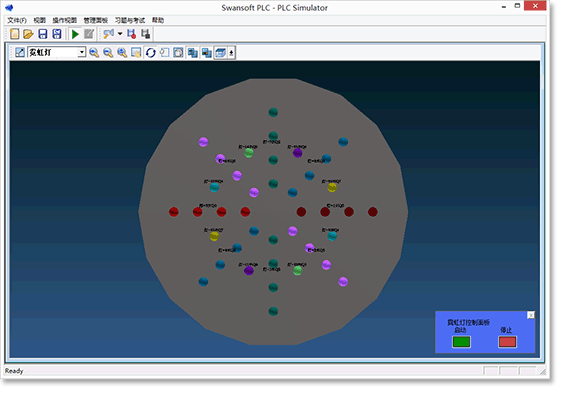Viewport: 566px width, 395px height.
Task: Open the 帮助 menu
Action: pyautogui.click(x=158, y=20)
